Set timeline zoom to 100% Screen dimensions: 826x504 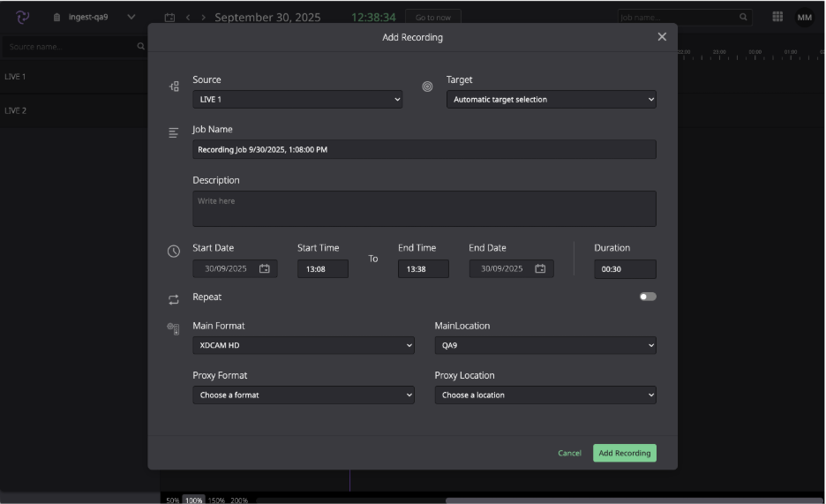(x=193, y=500)
